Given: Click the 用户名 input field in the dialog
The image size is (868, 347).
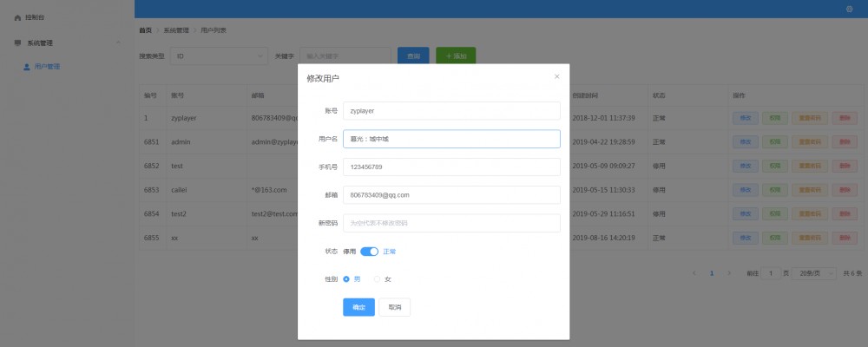Looking at the screenshot, I should (451, 139).
